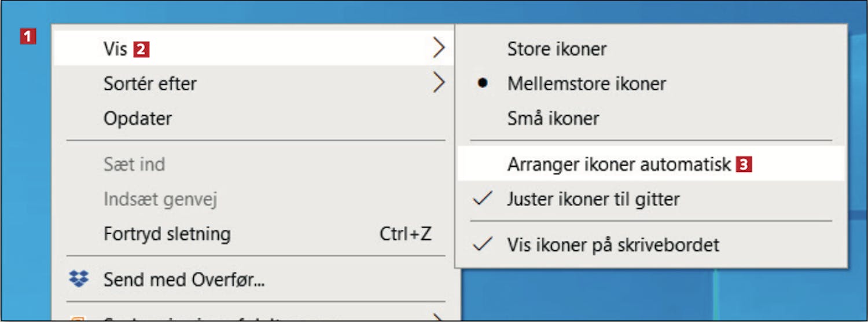Click Send med Overfør... entry

(253, 280)
